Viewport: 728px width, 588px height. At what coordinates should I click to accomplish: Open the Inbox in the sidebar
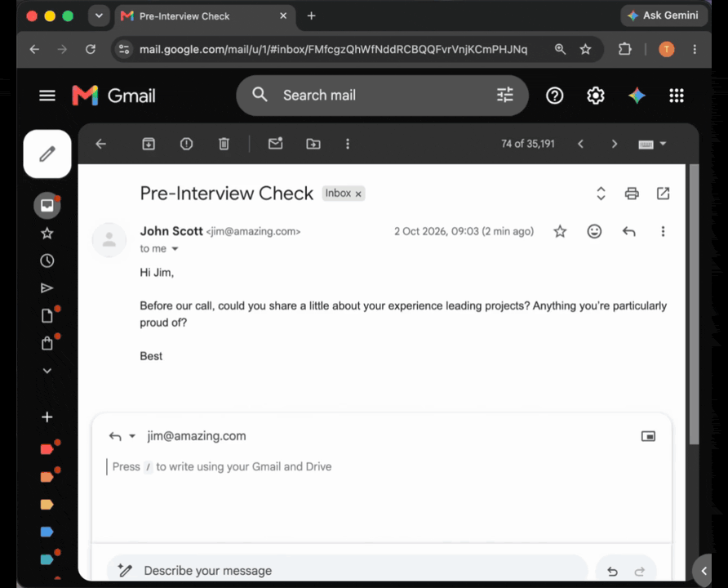pos(47,205)
